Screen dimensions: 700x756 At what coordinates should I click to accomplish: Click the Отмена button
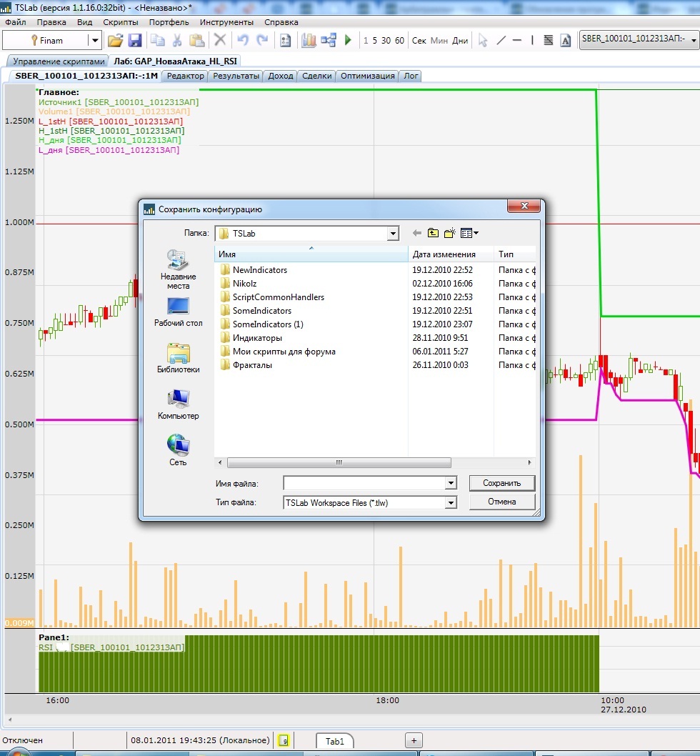pos(501,502)
